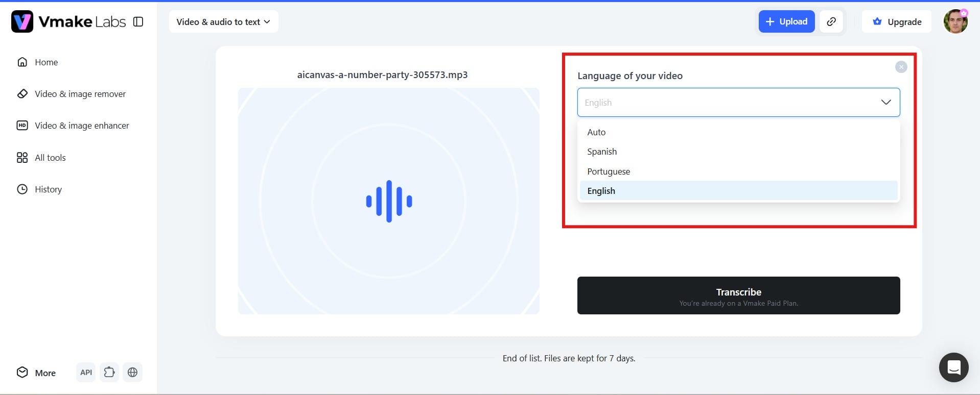Click the clock icon for History
Image resolution: width=980 pixels, height=395 pixels.
[22, 189]
